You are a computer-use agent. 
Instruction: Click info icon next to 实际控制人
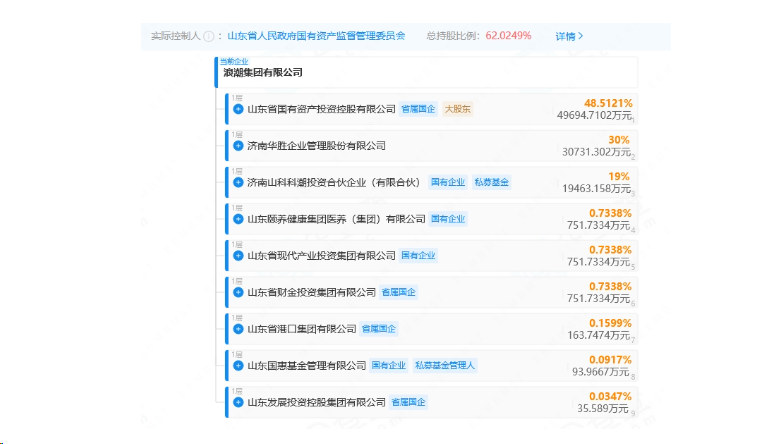pyautogui.click(x=209, y=36)
